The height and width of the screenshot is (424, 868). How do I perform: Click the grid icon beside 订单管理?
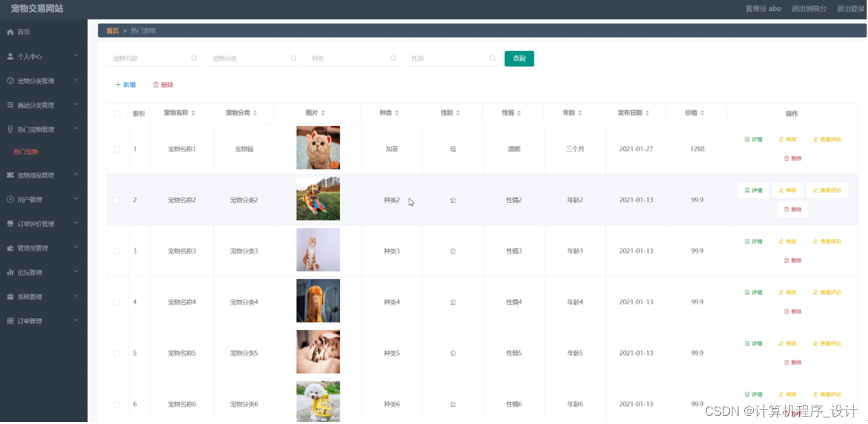pyautogui.click(x=10, y=321)
